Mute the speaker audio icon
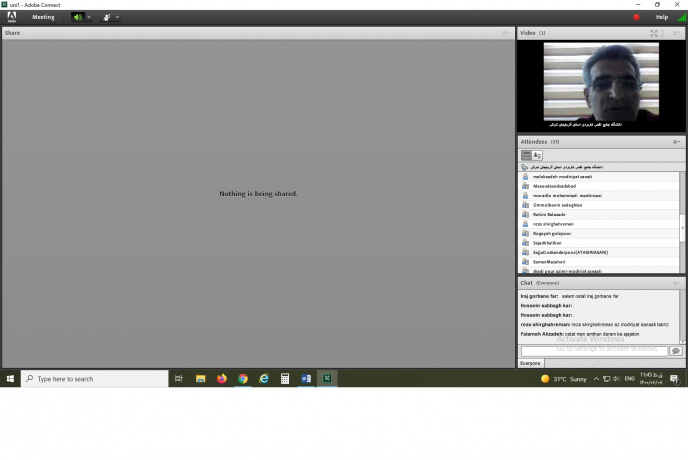The height and width of the screenshot is (460, 688). click(x=78, y=17)
